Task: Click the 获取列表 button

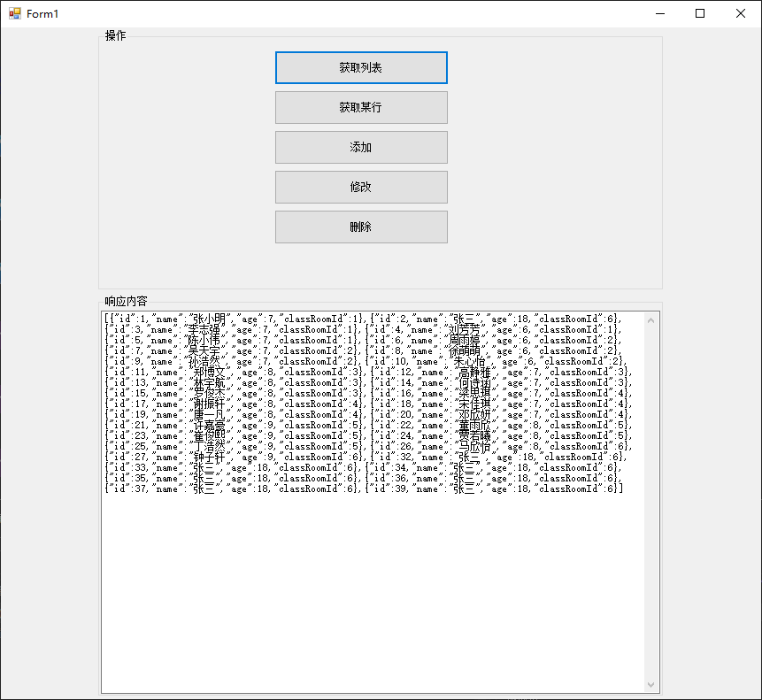Action: (x=361, y=67)
